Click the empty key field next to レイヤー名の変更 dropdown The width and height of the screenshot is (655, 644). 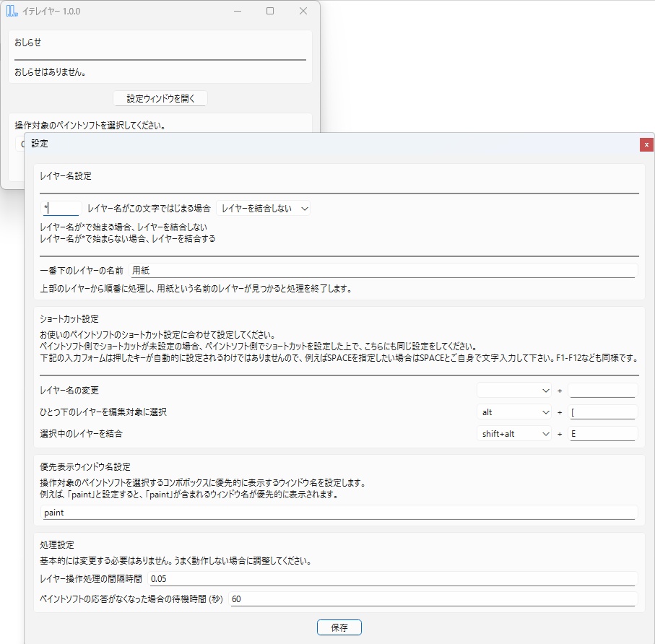coord(603,390)
